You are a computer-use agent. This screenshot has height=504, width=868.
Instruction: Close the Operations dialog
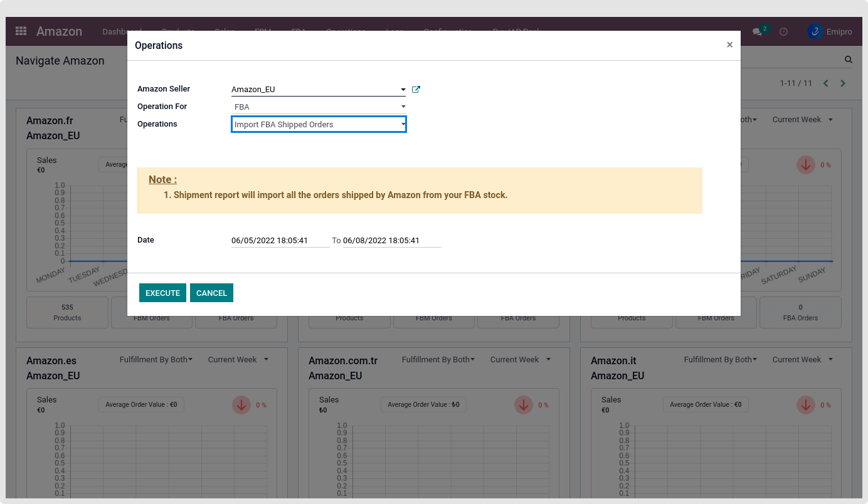[x=729, y=45]
